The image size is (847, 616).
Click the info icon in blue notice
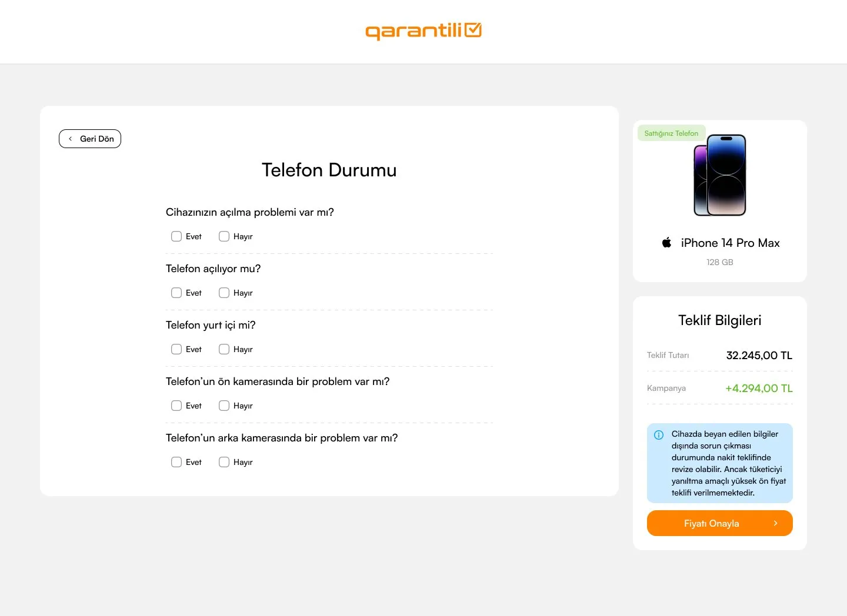coord(659,435)
